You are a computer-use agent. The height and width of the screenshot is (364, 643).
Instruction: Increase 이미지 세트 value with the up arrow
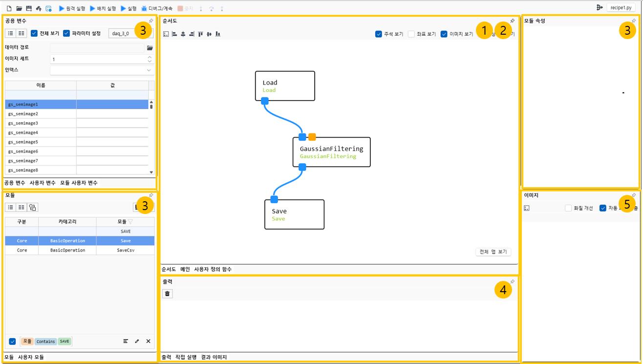click(150, 57)
